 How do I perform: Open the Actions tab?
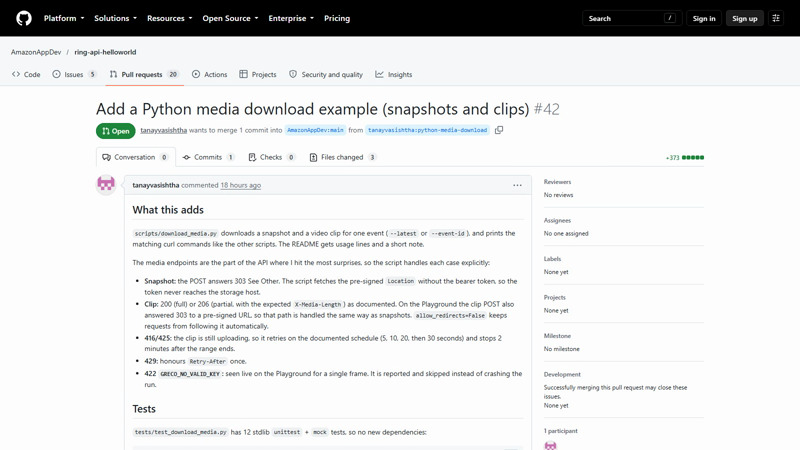(x=210, y=74)
